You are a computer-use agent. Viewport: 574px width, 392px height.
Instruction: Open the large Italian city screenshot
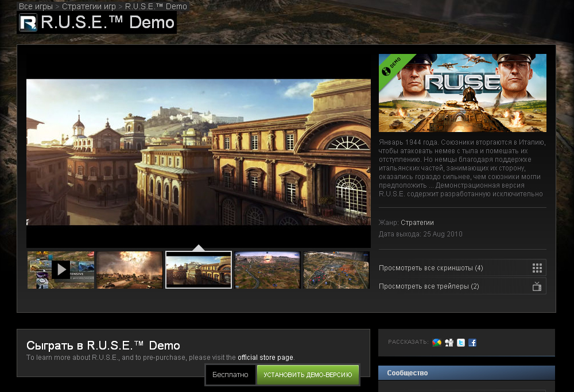click(199, 152)
